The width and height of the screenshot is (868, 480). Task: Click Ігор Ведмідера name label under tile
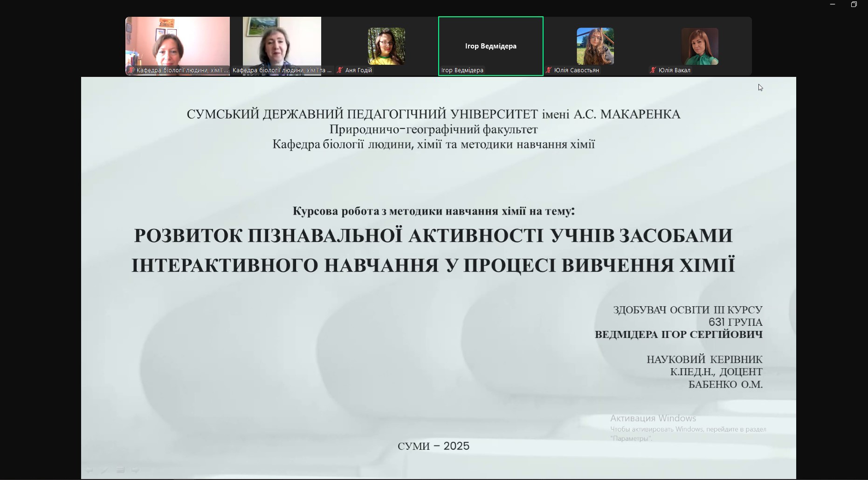pyautogui.click(x=462, y=70)
